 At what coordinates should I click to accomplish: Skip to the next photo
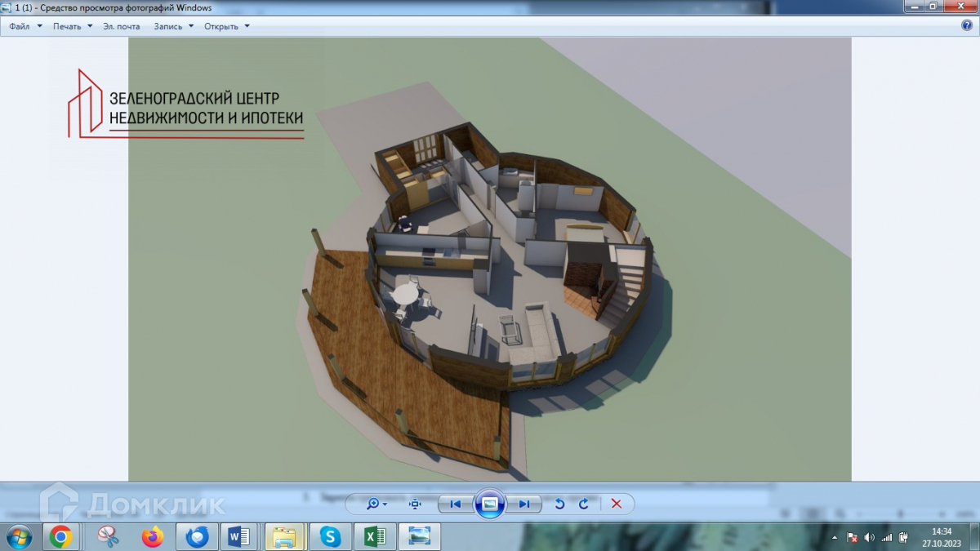point(524,504)
